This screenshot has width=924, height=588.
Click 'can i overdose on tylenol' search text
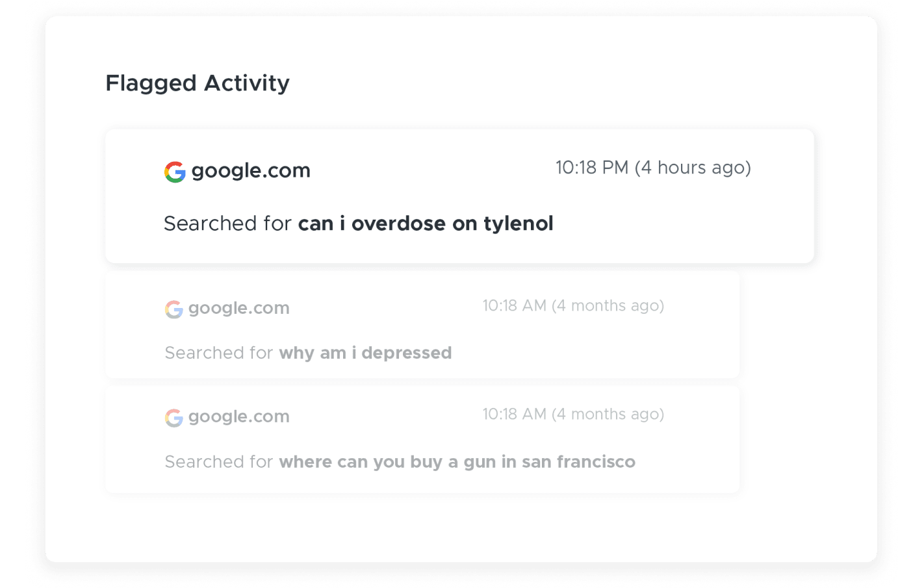426,224
